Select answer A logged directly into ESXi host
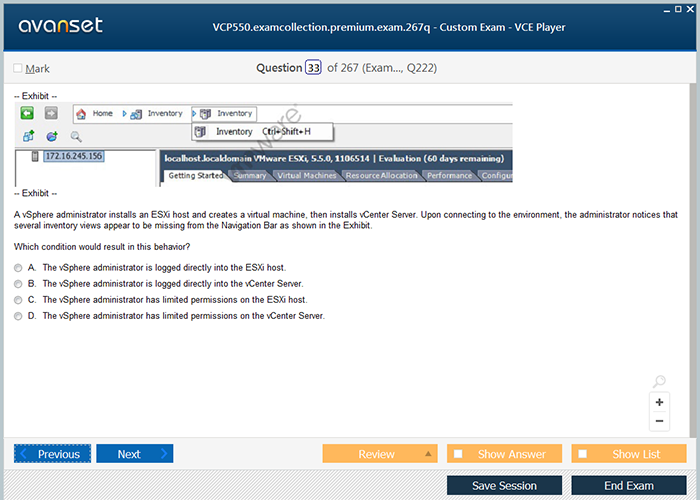 point(18,268)
